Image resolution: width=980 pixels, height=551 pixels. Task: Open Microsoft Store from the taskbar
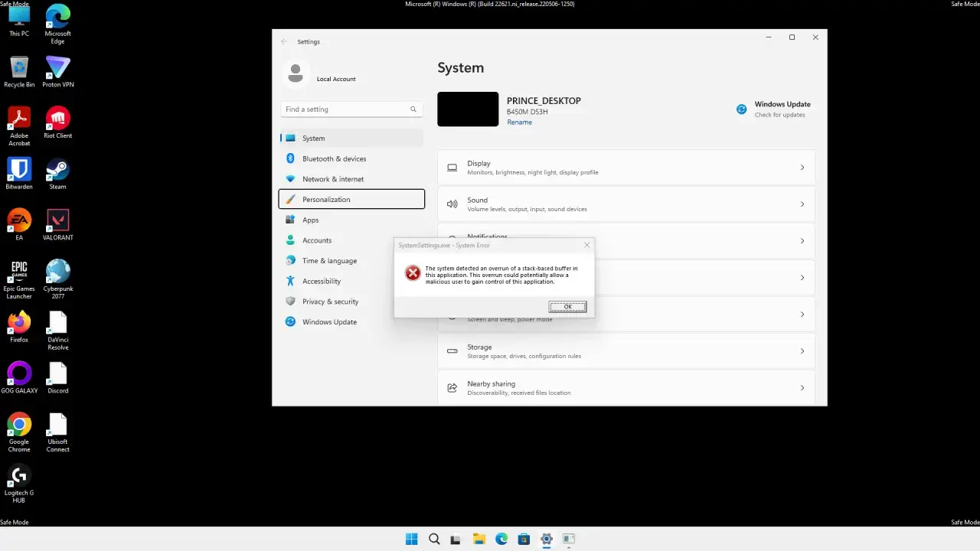(524, 540)
